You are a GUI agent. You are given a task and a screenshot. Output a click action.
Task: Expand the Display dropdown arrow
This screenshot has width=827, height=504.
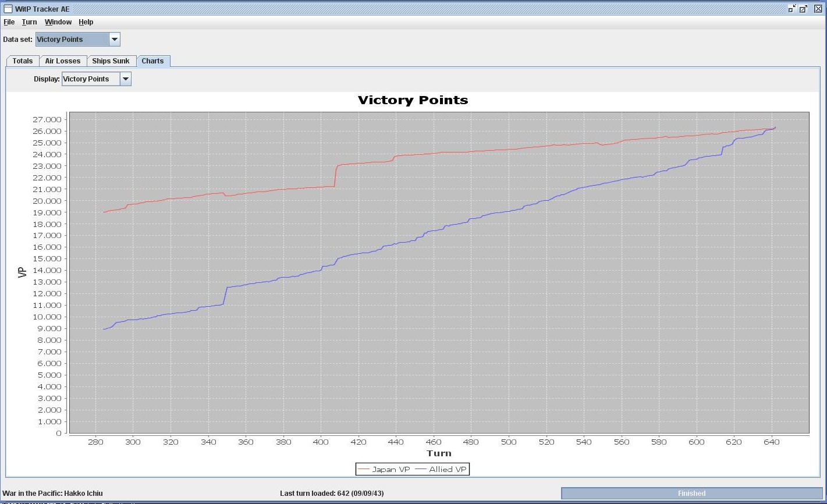tap(126, 79)
